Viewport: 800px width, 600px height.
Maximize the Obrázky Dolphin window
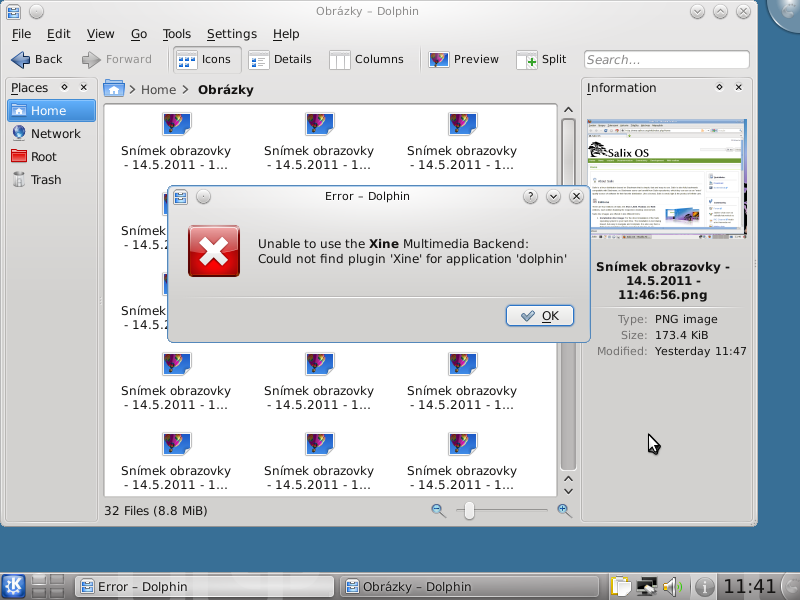(x=720, y=11)
